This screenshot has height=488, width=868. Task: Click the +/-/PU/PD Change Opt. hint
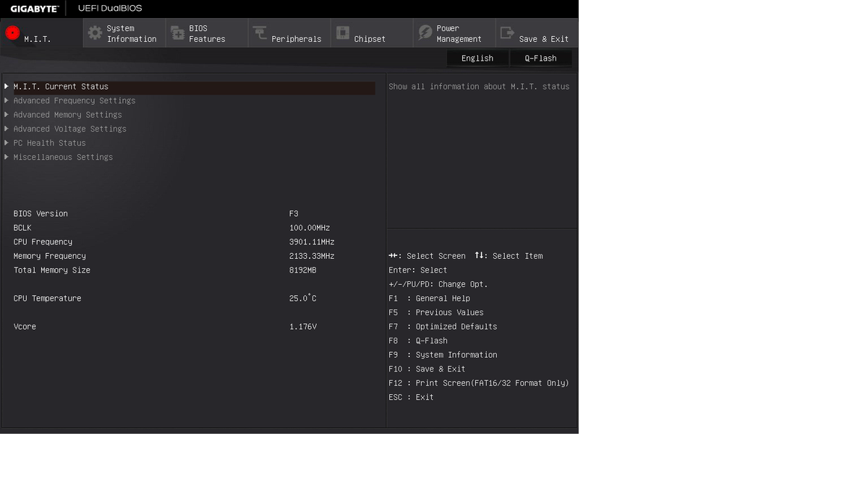(438, 284)
